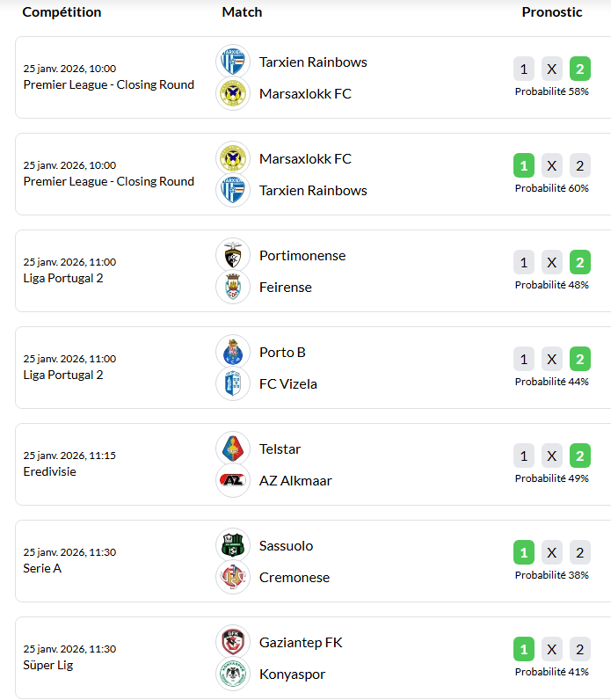Select the Telstar club logo
Screen dimensions: 611x700
click(233, 448)
